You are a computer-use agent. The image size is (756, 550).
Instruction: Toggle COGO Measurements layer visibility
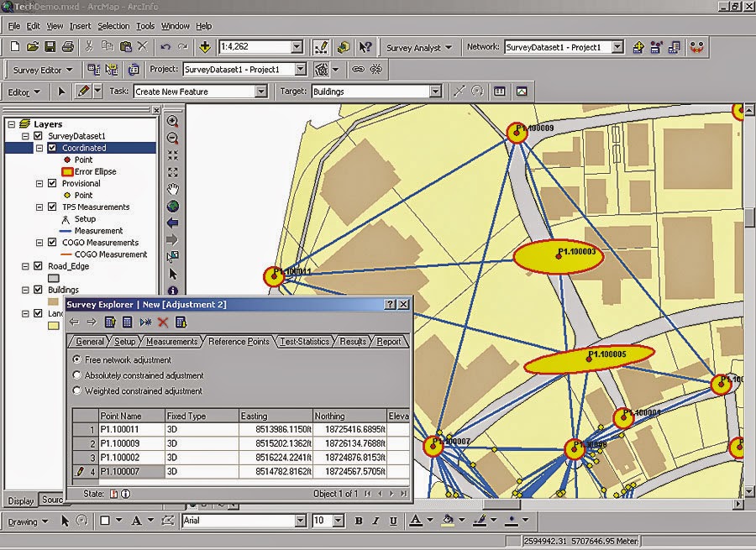click(52, 243)
